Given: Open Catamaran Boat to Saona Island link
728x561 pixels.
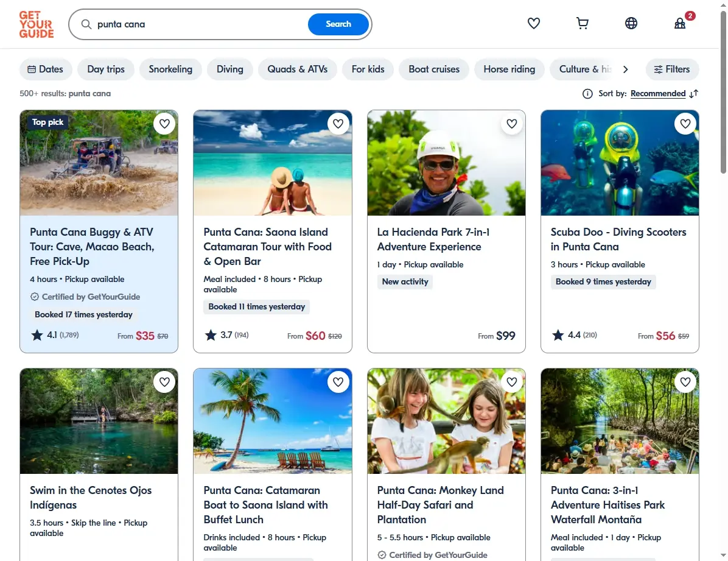Looking at the screenshot, I should [x=265, y=505].
